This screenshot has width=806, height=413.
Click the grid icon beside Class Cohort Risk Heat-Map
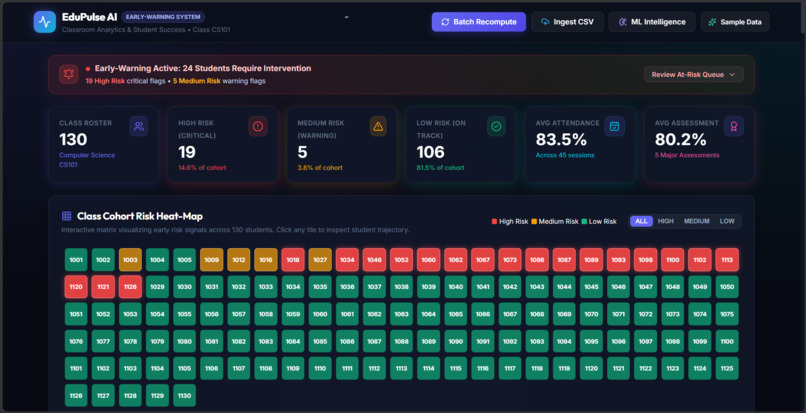[x=66, y=216]
